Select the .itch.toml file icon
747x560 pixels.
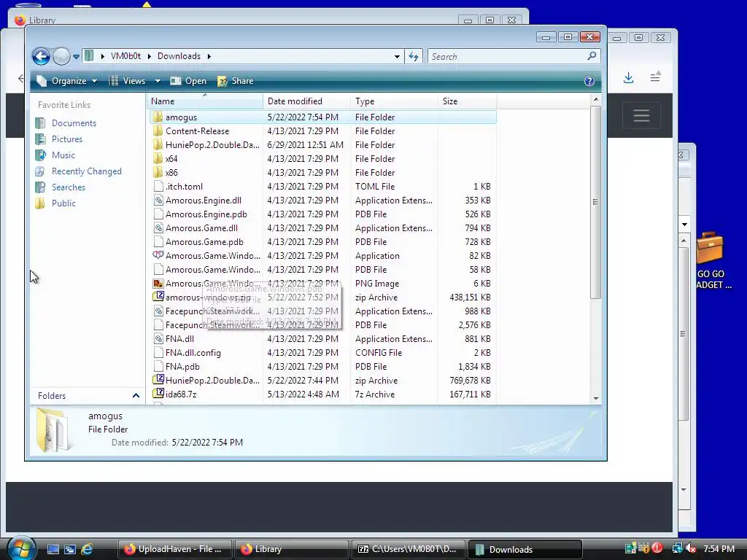[158, 186]
